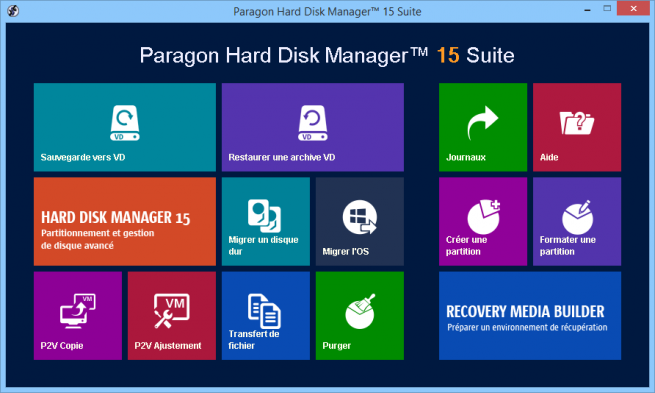The height and width of the screenshot is (393, 655).
Task: Launch the Hard Disk Manager 15 tile
Action: [x=124, y=221]
